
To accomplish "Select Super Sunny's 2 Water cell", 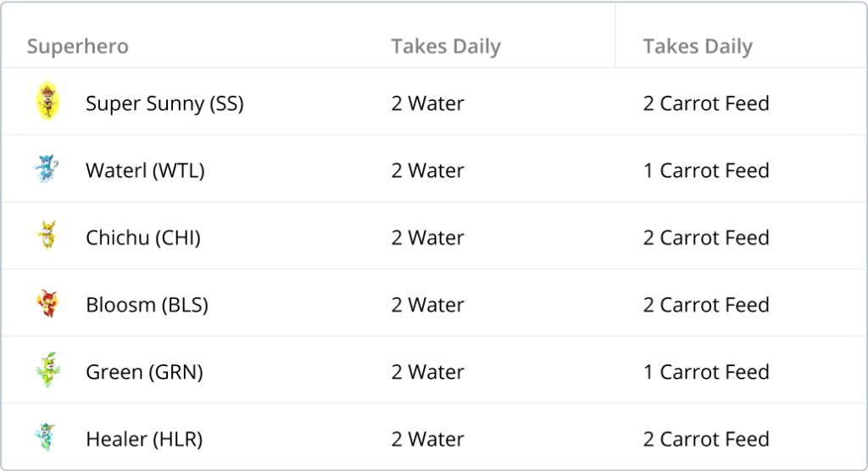I will click(x=427, y=103).
